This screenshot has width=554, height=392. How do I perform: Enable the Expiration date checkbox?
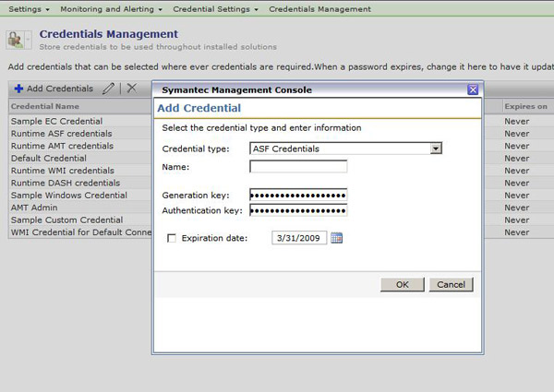(172, 239)
